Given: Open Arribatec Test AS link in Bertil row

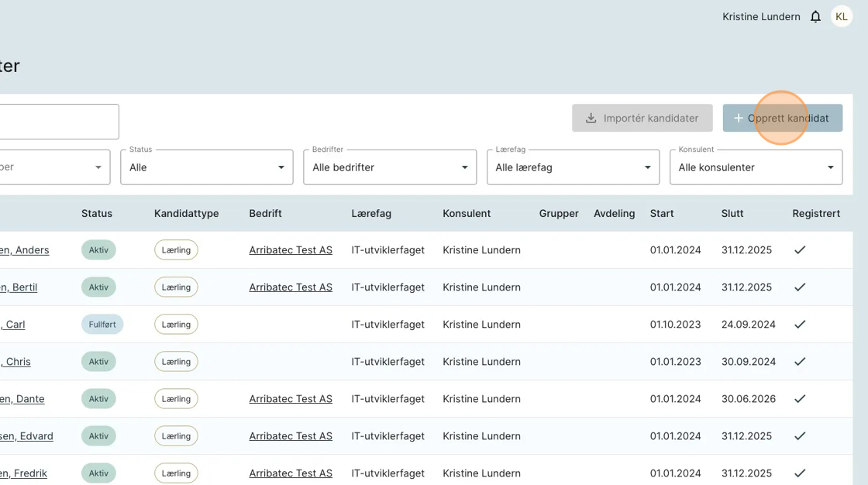Looking at the screenshot, I should 291,287.
